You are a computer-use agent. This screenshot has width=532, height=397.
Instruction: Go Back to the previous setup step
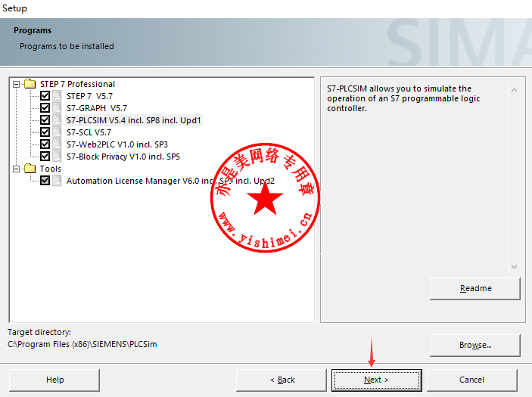282,380
